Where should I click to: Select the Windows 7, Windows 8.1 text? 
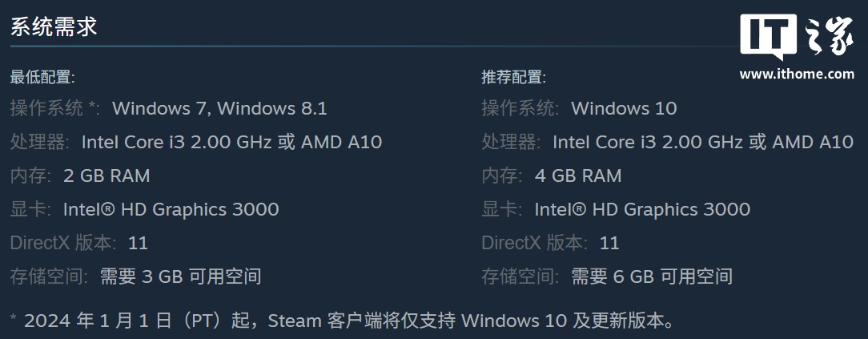click(219, 108)
